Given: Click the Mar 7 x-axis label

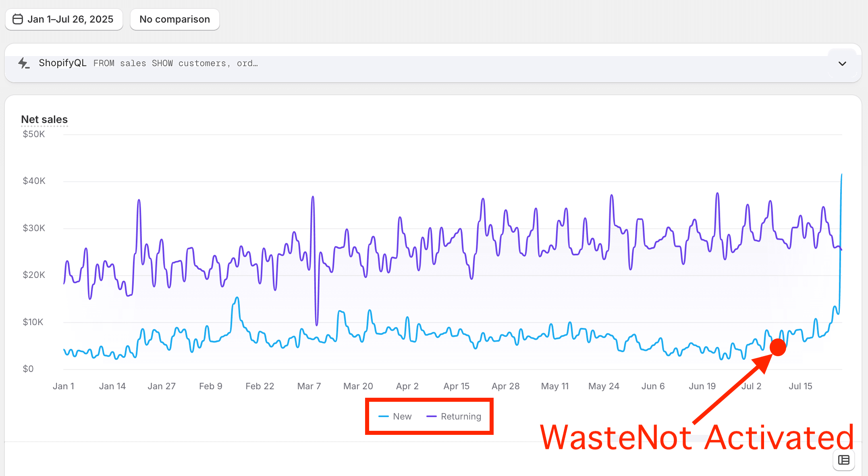Looking at the screenshot, I should [309, 386].
